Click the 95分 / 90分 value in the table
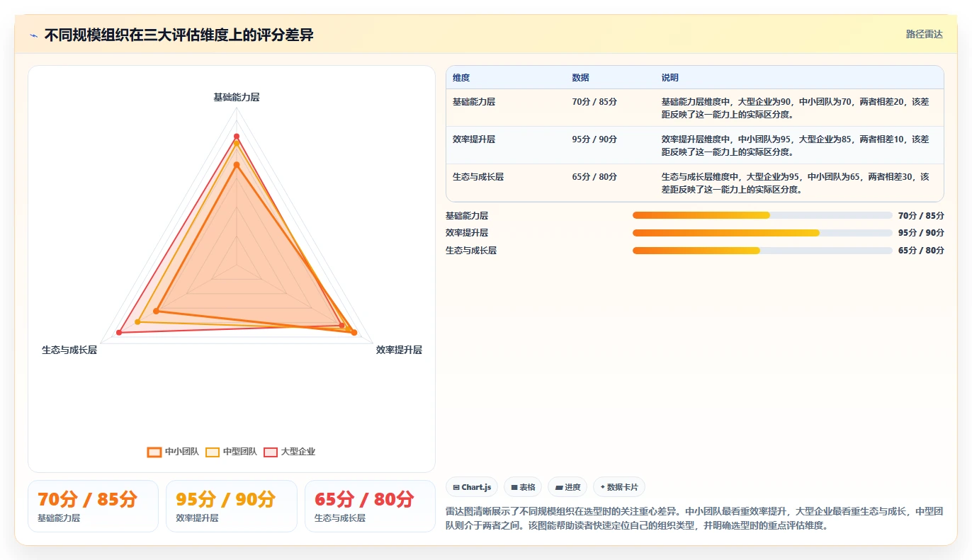Image resolution: width=972 pixels, height=560 pixels. click(x=594, y=139)
